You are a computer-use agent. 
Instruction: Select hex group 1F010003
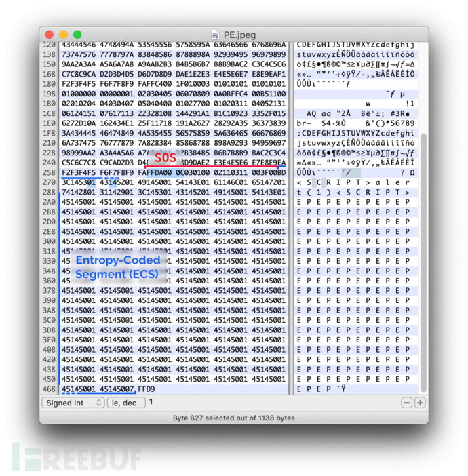pos(193,84)
